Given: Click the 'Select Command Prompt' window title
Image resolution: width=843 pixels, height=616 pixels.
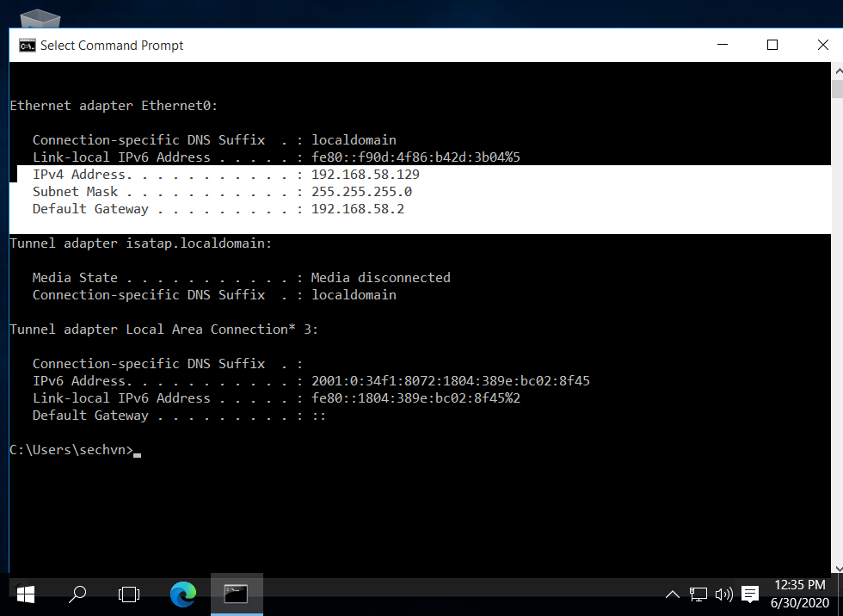Looking at the screenshot, I should tap(112, 46).
